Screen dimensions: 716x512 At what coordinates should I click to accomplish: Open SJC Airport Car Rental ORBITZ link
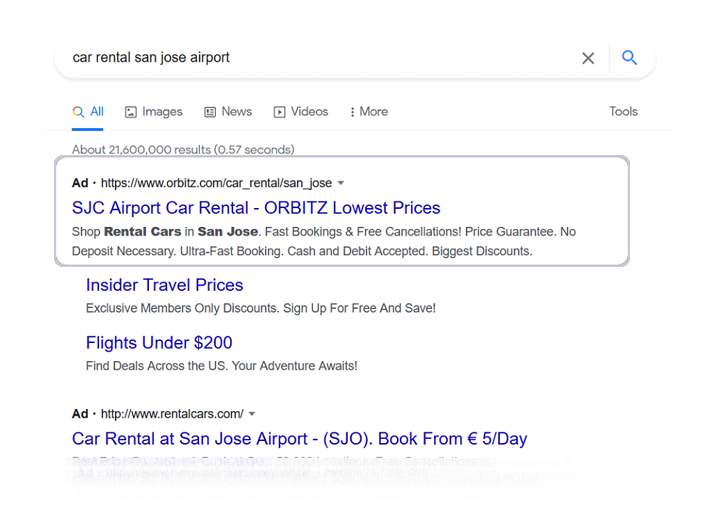256,208
